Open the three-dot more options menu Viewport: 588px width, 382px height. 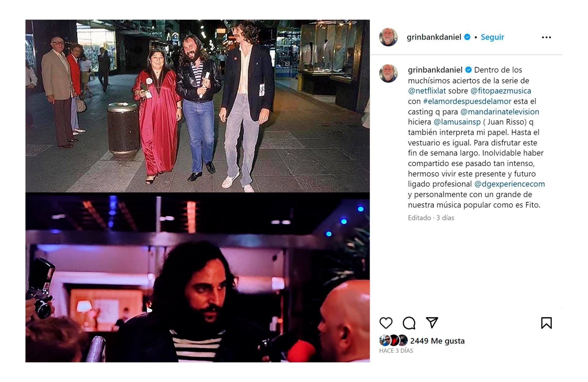[546, 37]
